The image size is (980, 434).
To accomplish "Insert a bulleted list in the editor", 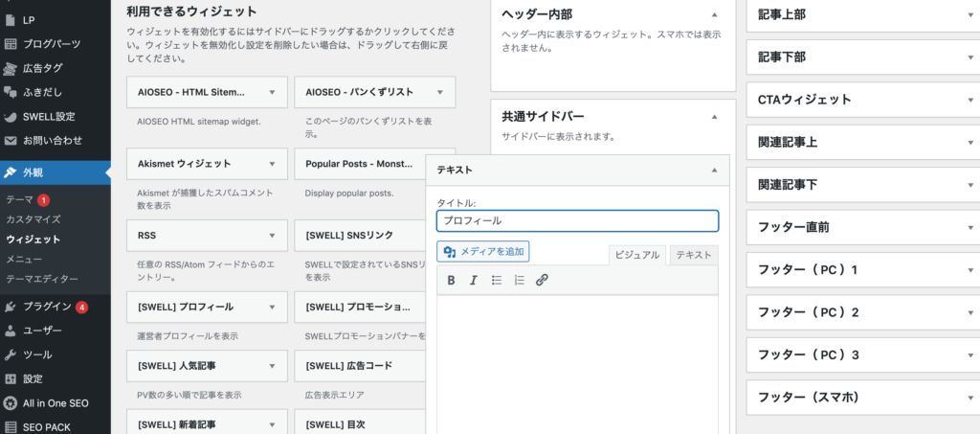I will click(x=497, y=280).
